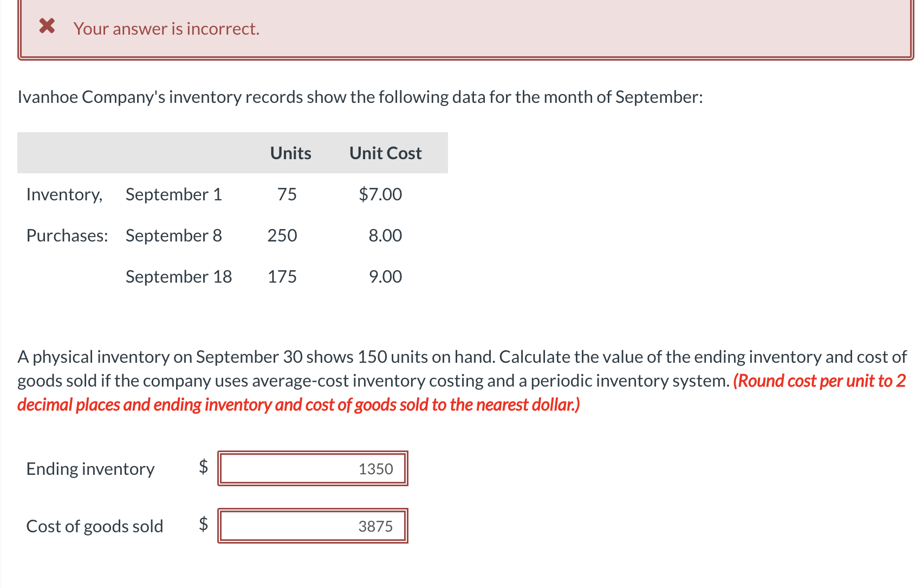Select the value 1350 in the answer box
The width and height of the screenshot is (922, 588).
(376, 469)
